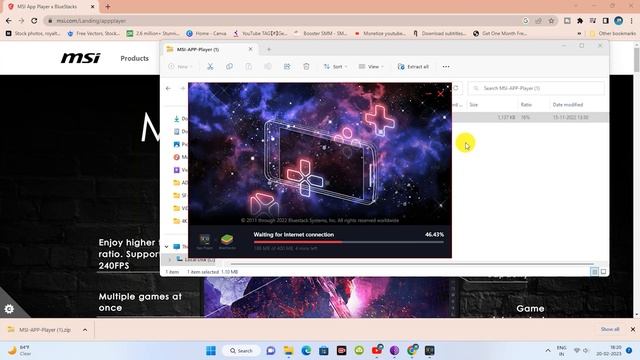Close the BlueStacks installer window
This screenshot has width=640, height=360.
coord(440,94)
